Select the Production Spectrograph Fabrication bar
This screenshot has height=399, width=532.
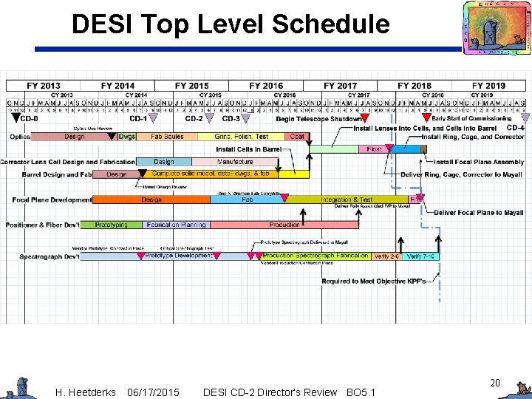click(x=316, y=256)
